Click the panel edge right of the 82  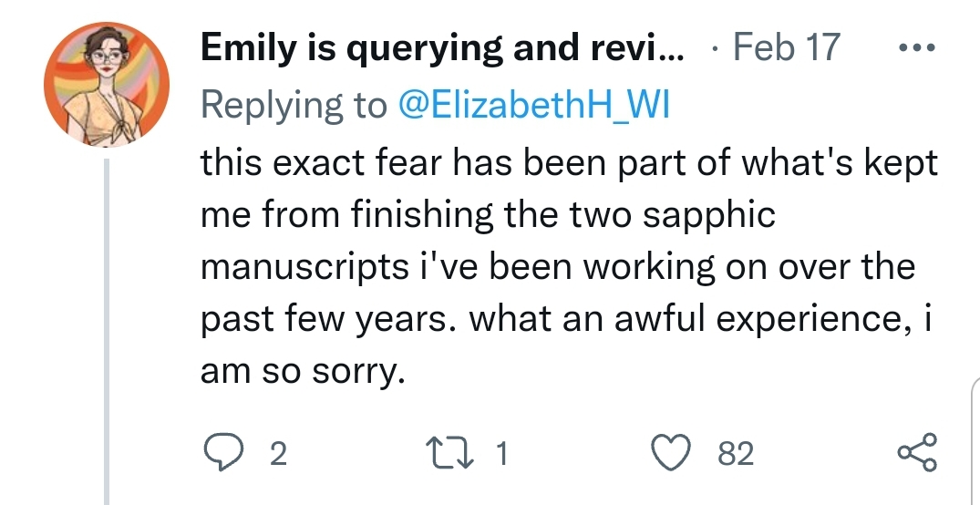coord(976,440)
